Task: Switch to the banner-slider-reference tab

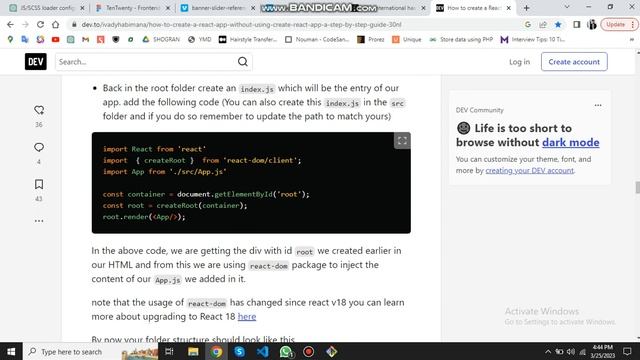Action: (218, 8)
